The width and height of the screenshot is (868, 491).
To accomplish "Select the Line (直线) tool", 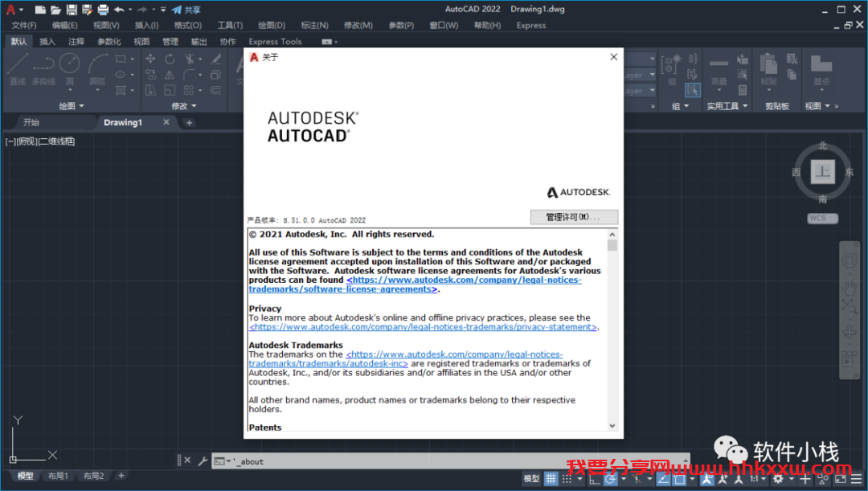I will pos(18,70).
